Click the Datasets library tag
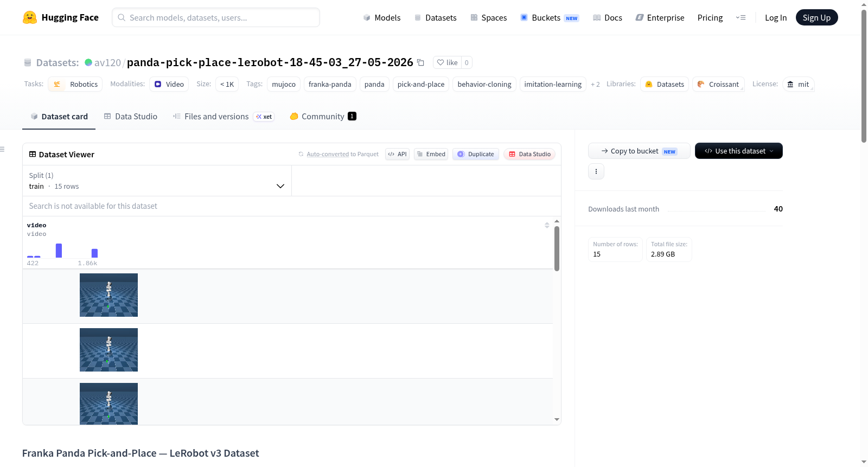This screenshot has height=467, width=868. [x=665, y=84]
